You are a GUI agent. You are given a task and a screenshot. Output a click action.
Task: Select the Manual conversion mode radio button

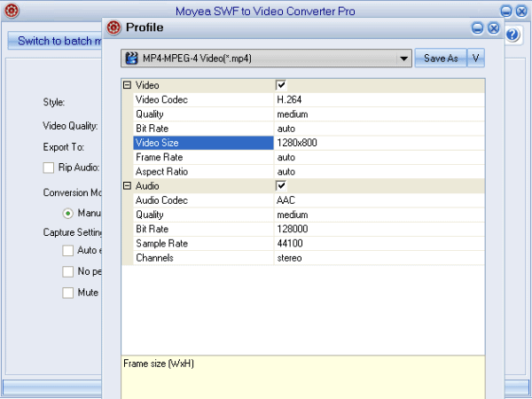click(x=68, y=214)
